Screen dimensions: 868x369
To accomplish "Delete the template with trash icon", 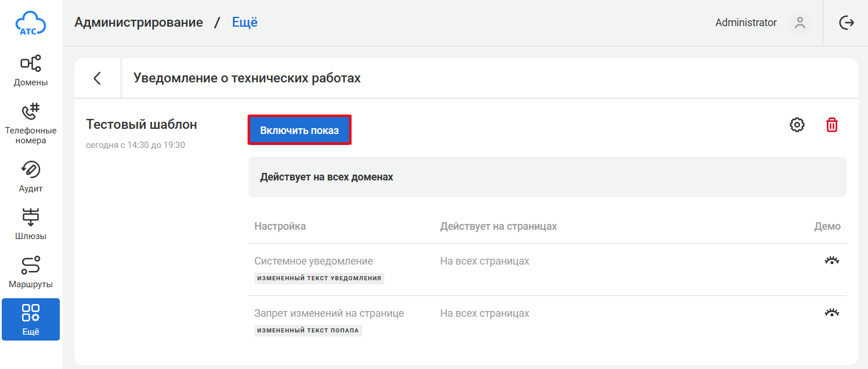I will pos(832,125).
